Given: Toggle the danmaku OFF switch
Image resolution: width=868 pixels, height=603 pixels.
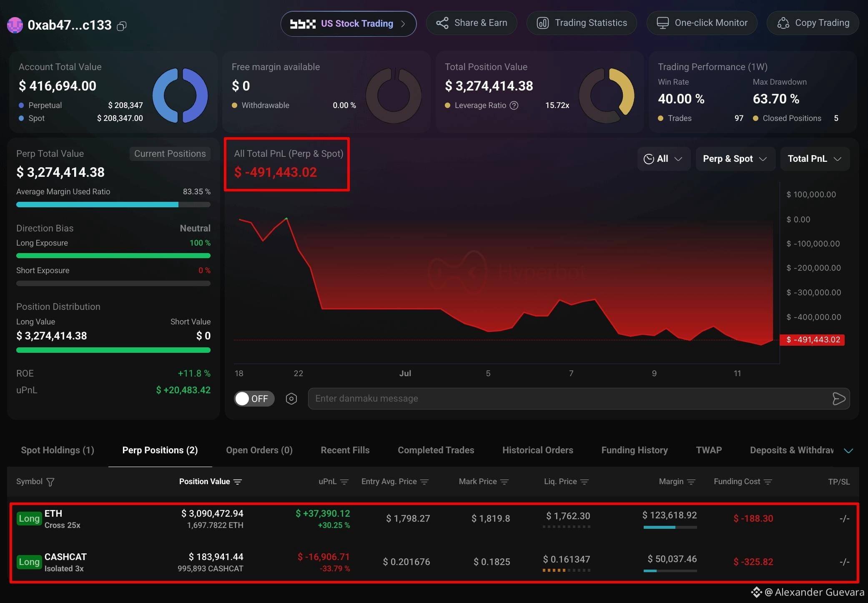Looking at the screenshot, I should [x=254, y=399].
